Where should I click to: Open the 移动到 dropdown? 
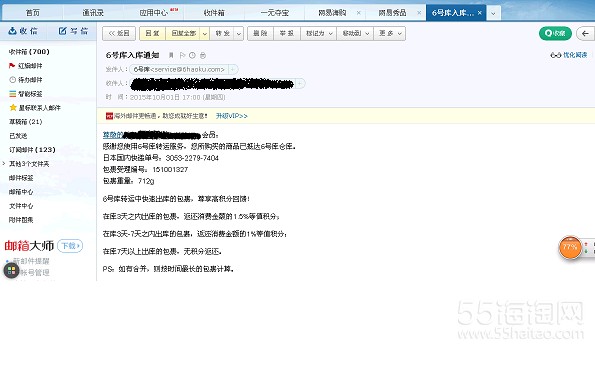pyautogui.click(x=355, y=33)
